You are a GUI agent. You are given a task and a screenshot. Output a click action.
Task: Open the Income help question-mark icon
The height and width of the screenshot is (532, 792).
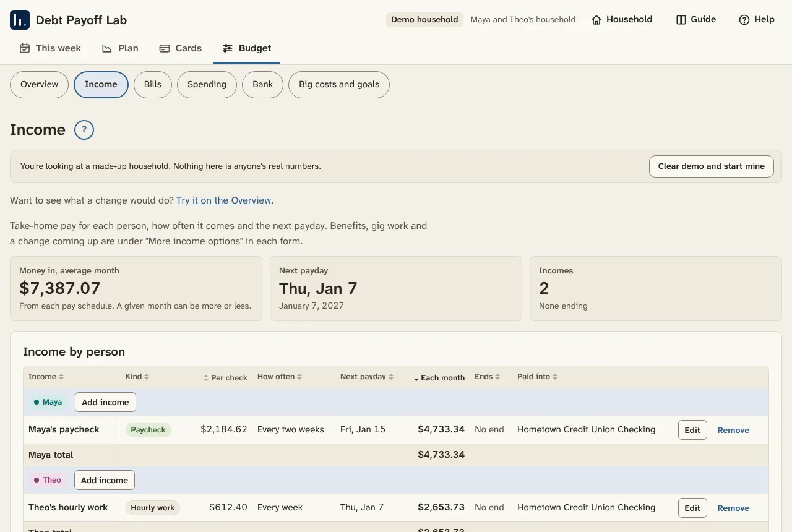click(84, 130)
